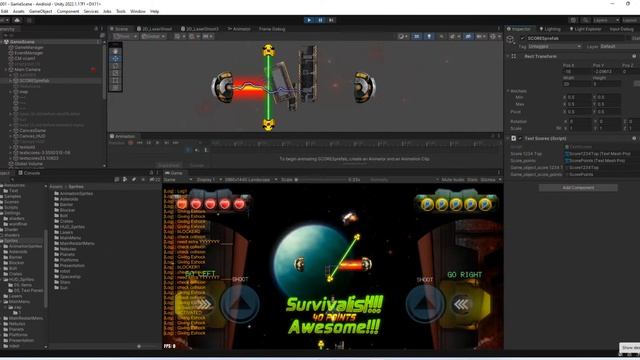Open the Tag dropdown in Inspector
Screen dimensions: 640x360
pos(554,47)
